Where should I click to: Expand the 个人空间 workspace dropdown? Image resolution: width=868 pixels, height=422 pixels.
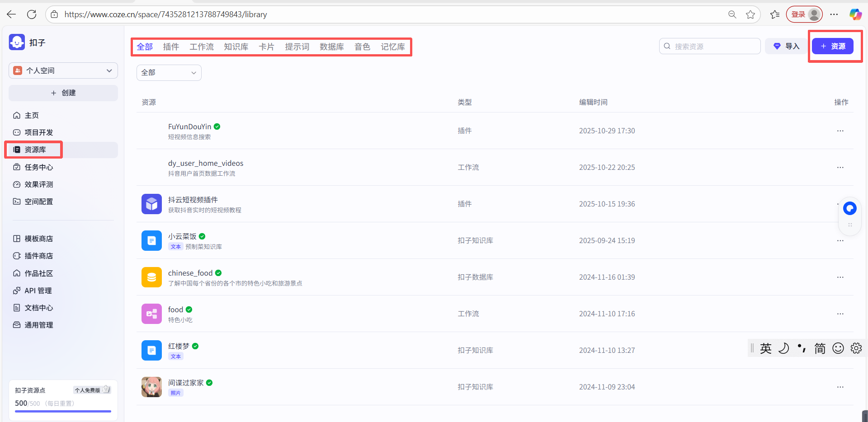pyautogui.click(x=63, y=70)
